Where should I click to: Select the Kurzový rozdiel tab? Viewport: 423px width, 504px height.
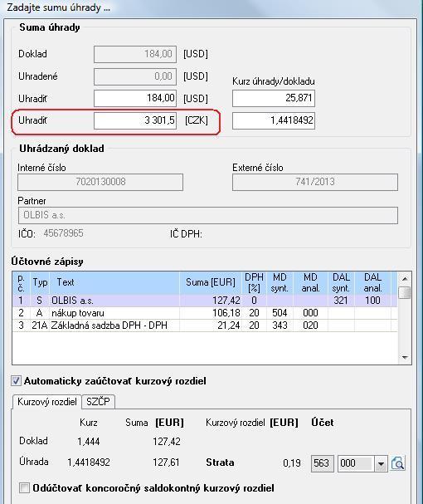(47, 402)
